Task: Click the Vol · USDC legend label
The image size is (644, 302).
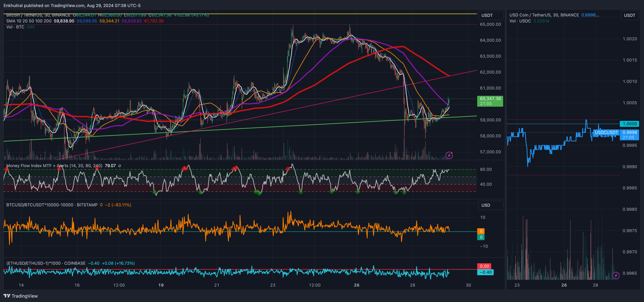Action: [520, 21]
